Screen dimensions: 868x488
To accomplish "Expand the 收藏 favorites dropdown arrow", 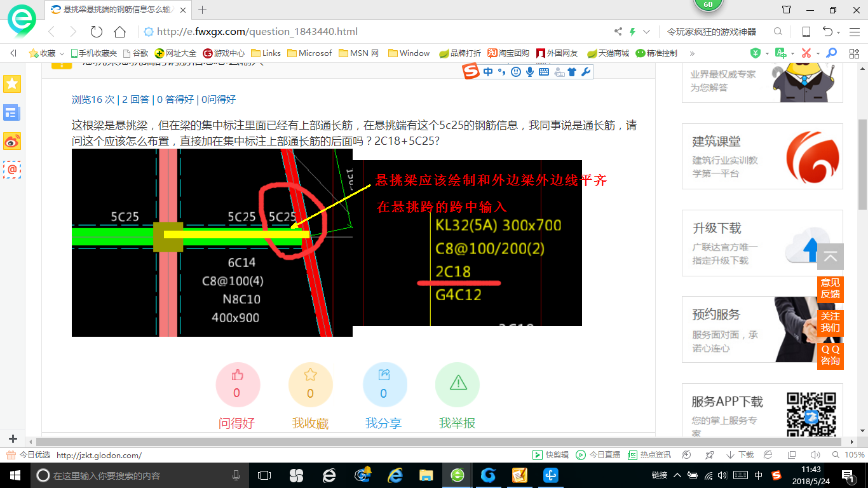I will (62, 53).
